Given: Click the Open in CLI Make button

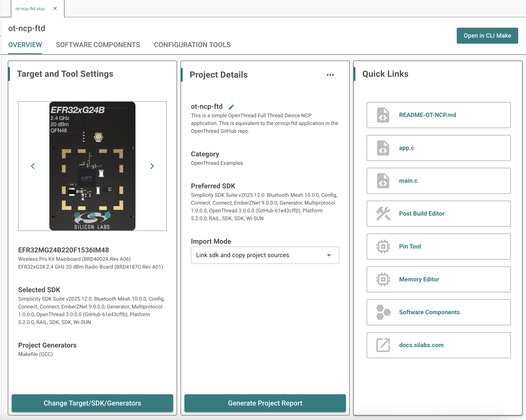Looking at the screenshot, I should tap(487, 36).
